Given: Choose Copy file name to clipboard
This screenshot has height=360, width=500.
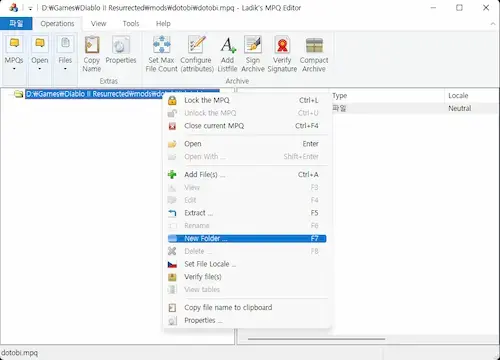Looking at the screenshot, I should coord(247,308).
